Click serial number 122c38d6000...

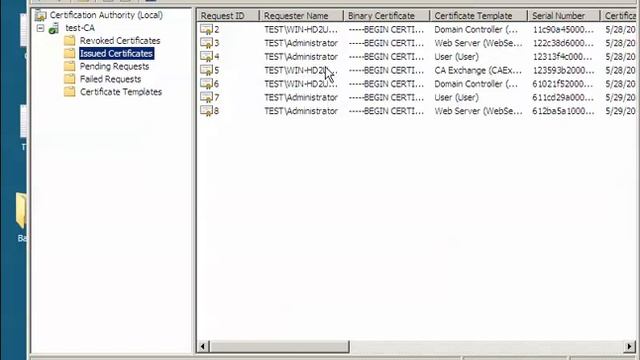[563, 43]
